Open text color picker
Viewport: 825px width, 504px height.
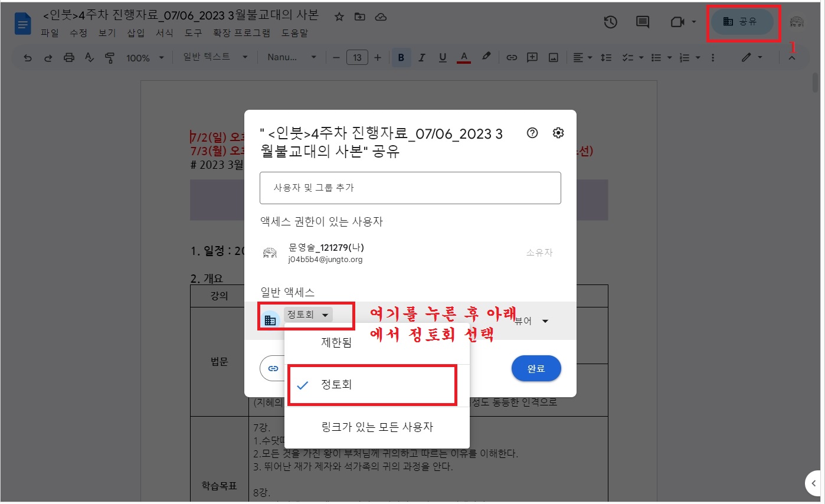pos(464,57)
